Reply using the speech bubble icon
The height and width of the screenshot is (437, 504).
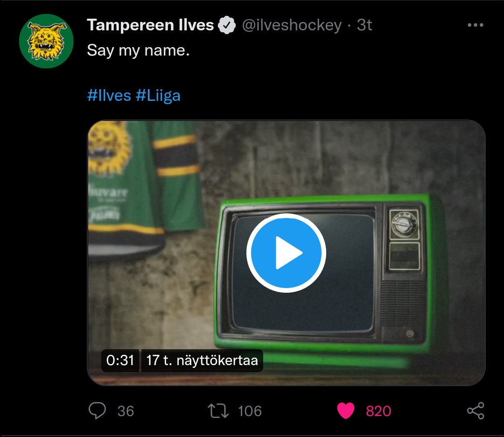click(97, 411)
